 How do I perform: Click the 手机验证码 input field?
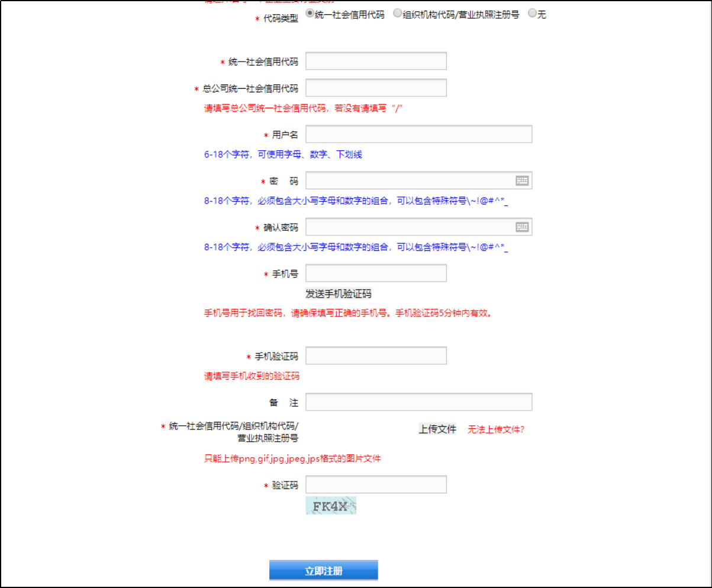[376, 356]
